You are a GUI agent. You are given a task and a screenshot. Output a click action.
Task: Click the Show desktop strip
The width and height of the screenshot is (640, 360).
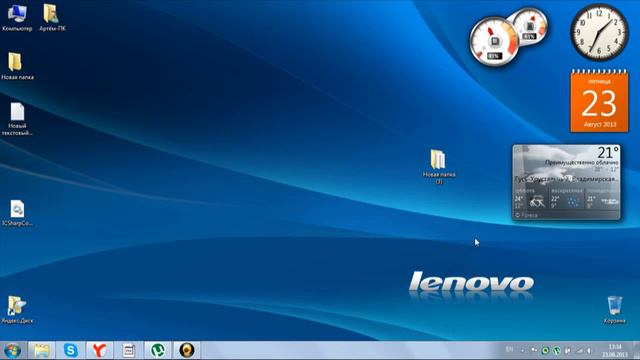tap(636, 351)
